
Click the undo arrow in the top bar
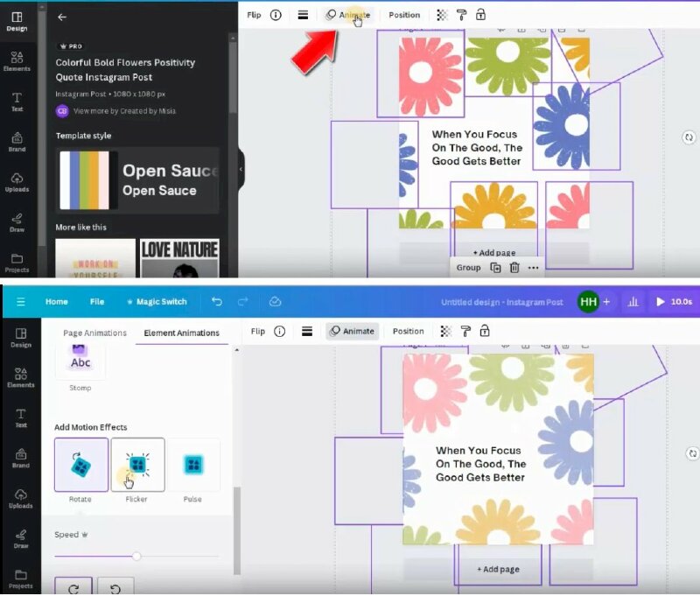point(217,302)
